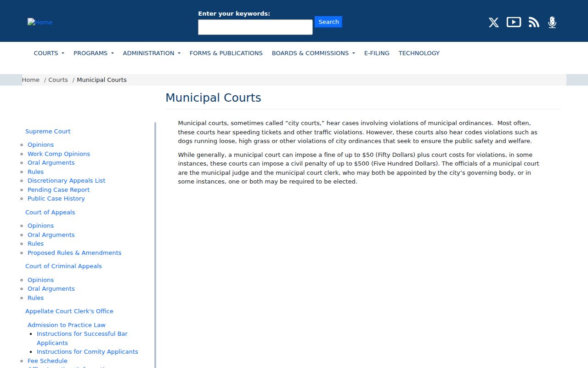The height and width of the screenshot is (368, 588).
Task: Open Admission to Practice Law link
Action: click(x=67, y=325)
